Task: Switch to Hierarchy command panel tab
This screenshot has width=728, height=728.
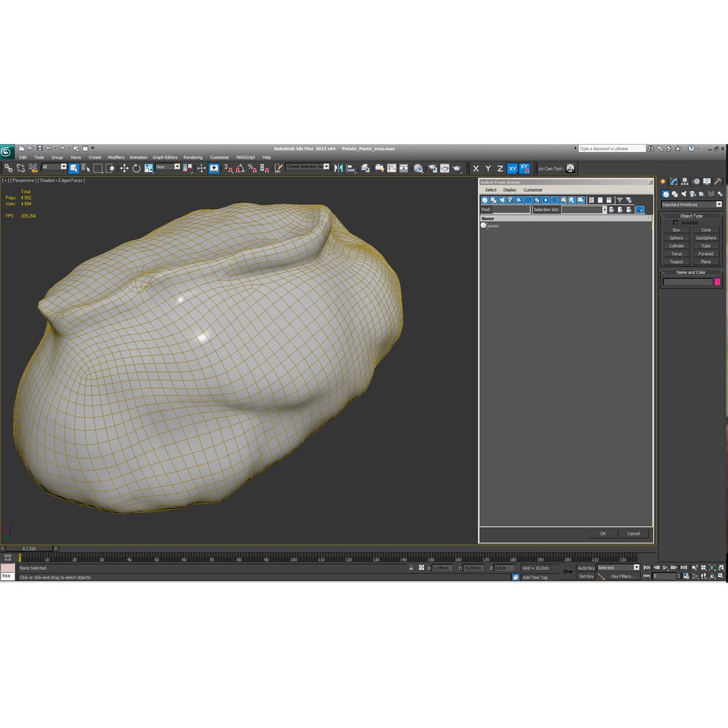Action: tap(685, 181)
